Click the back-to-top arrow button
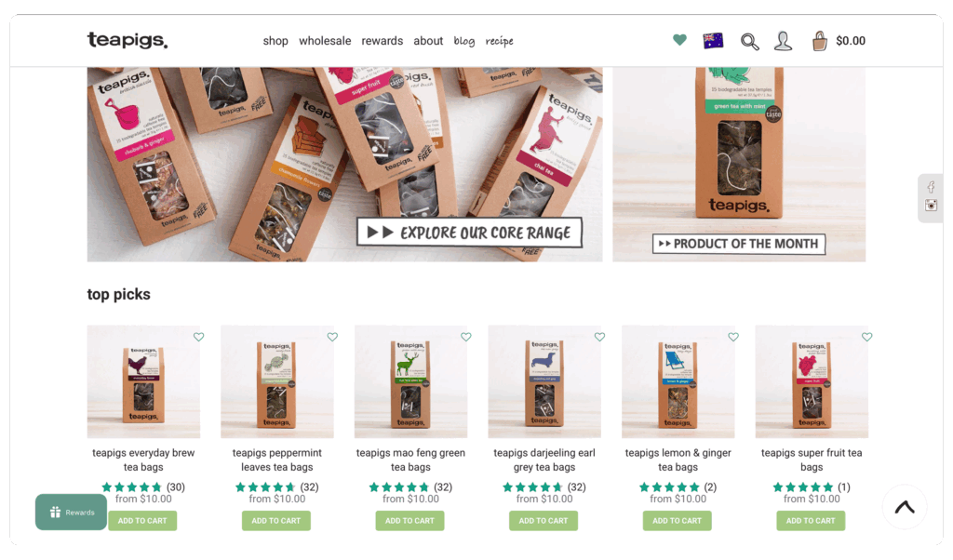The width and height of the screenshot is (953, 560). tap(905, 507)
